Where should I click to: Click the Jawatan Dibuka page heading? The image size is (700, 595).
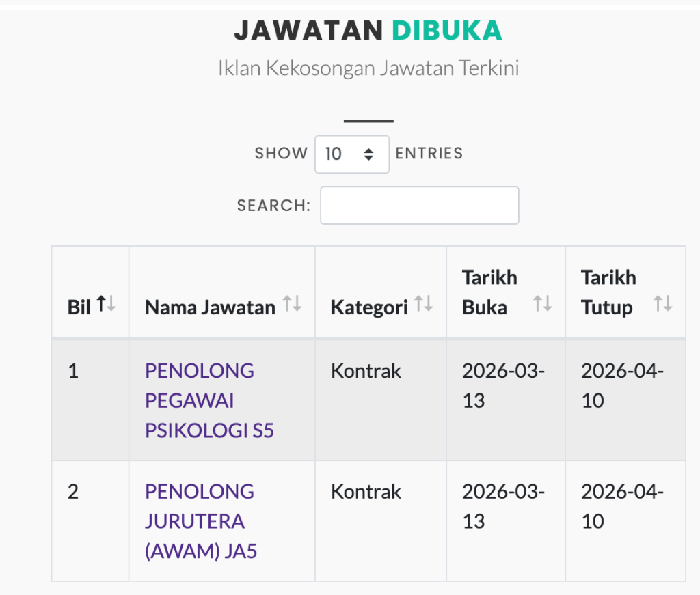click(x=368, y=30)
